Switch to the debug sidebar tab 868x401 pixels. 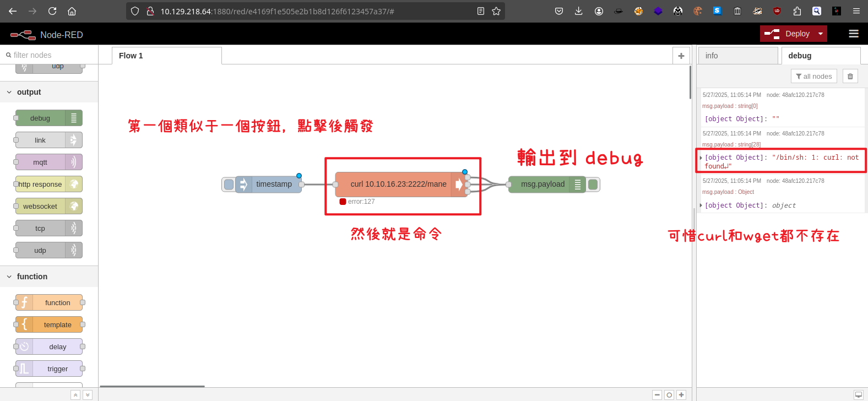click(x=821, y=56)
